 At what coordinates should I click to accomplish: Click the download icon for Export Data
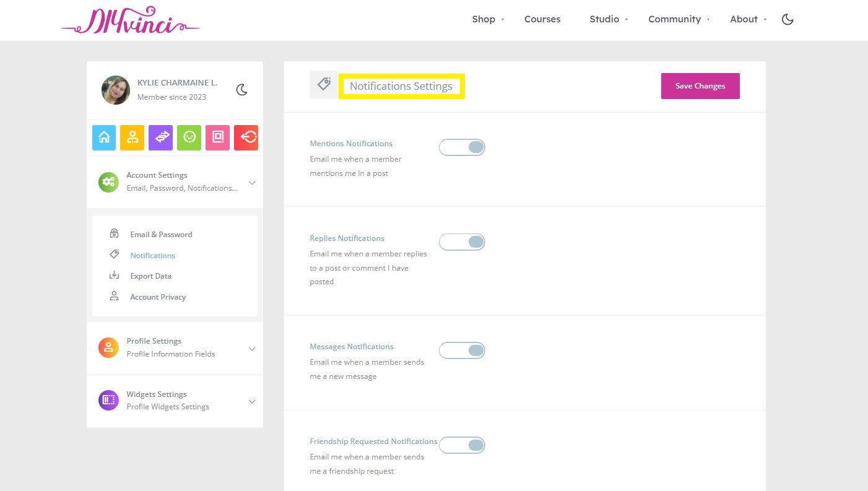(114, 276)
